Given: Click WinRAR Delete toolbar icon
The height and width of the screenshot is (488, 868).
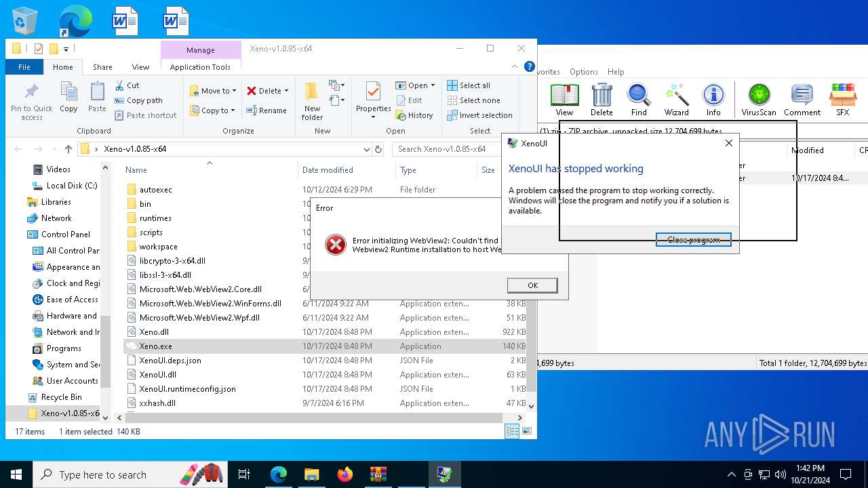Looking at the screenshot, I should 601,100.
